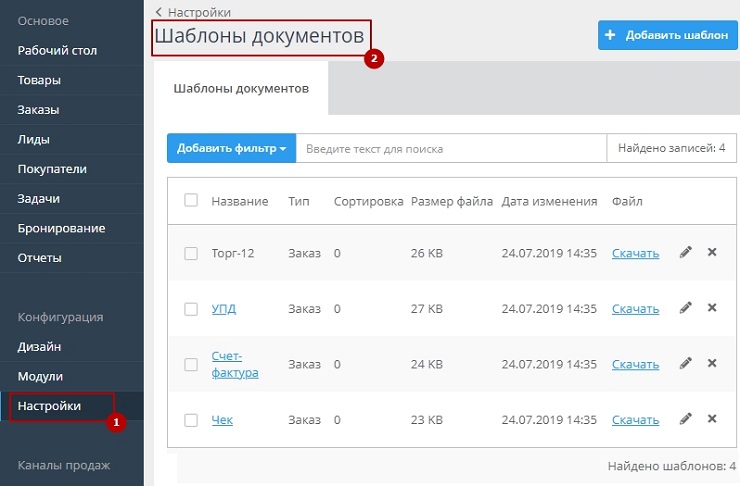Open the Добавить фильтр dropdown
The width and height of the screenshot is (740, 486).
point(231,148)
